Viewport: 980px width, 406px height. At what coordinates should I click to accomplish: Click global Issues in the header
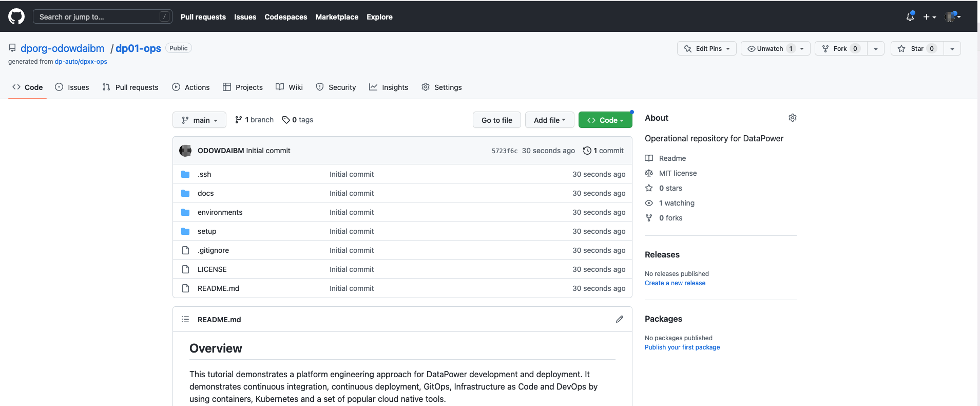(245, 17)
